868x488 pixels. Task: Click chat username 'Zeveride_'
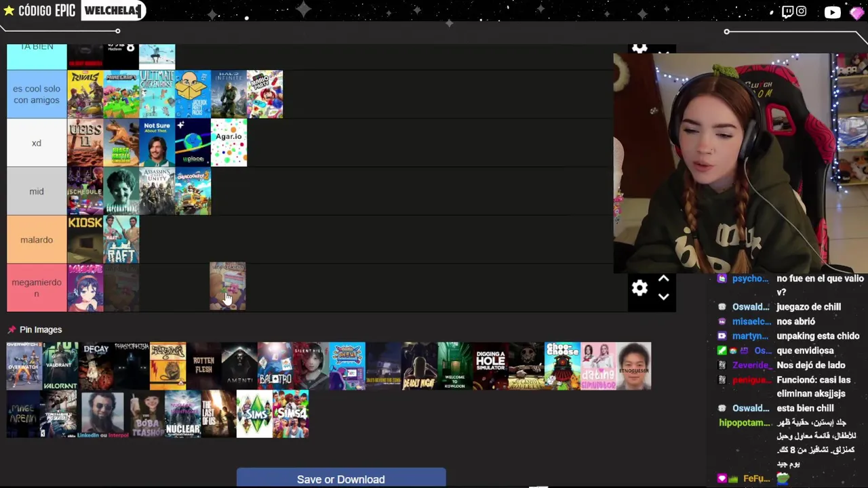pos(751,365)
